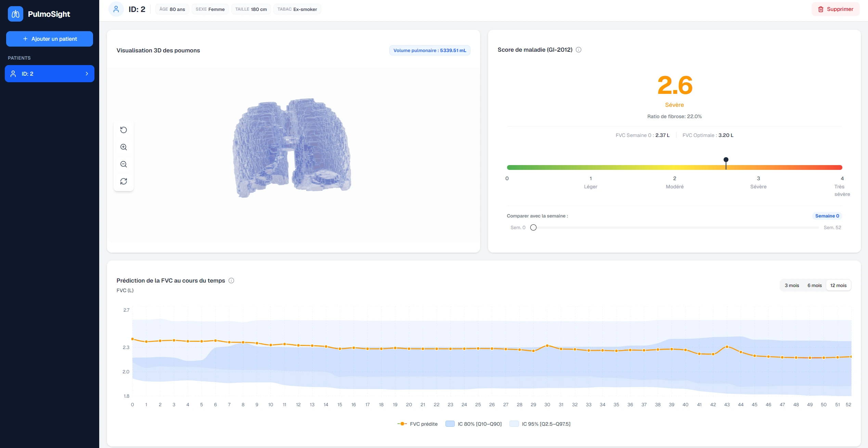Delete the patient with Supprimer
This screenshot has height=448, width=868.
coord(835,9)
